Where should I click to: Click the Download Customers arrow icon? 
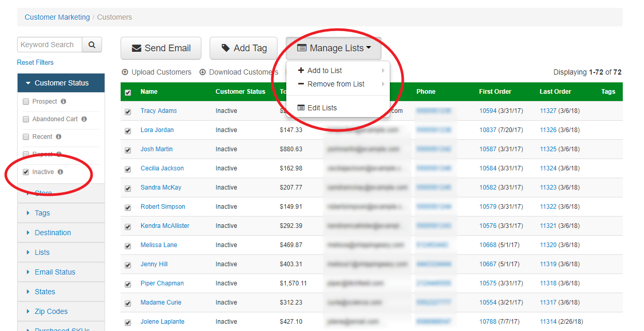point(202,72)
